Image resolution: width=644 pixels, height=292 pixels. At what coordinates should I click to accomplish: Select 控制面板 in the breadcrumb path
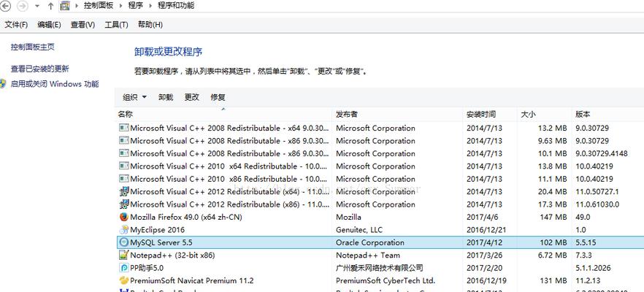tap(97, 6)
